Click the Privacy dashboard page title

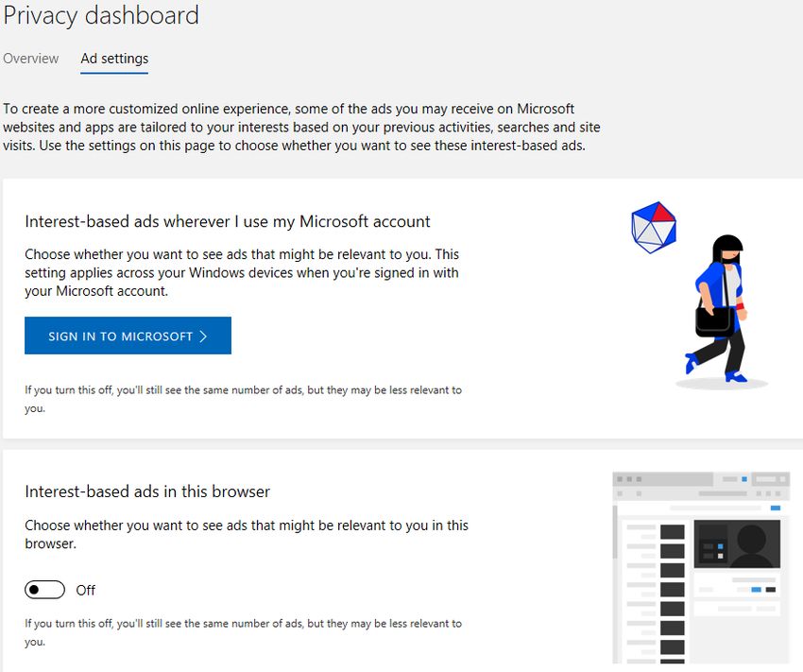pos(101,15)
